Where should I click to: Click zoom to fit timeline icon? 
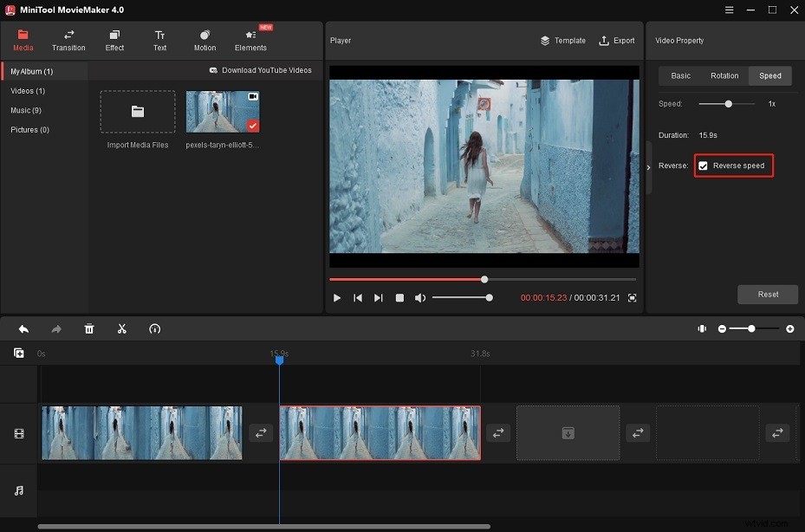click(702, 329)
